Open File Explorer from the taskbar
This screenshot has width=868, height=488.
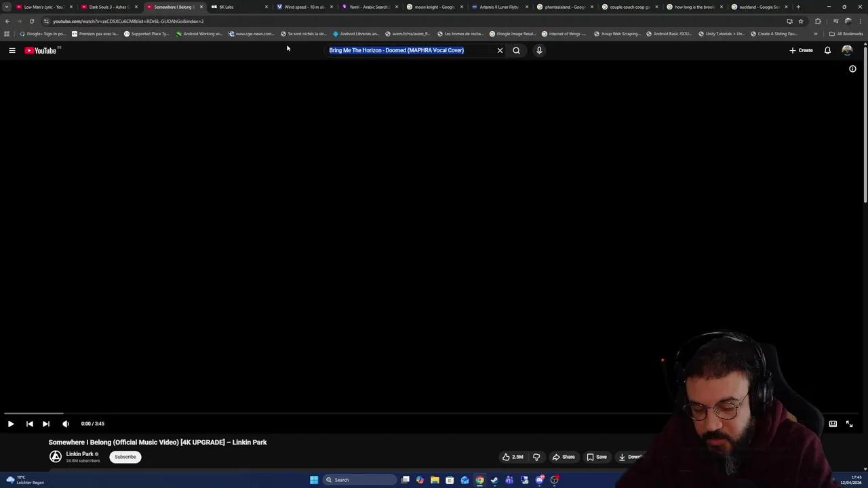[435, 480]
